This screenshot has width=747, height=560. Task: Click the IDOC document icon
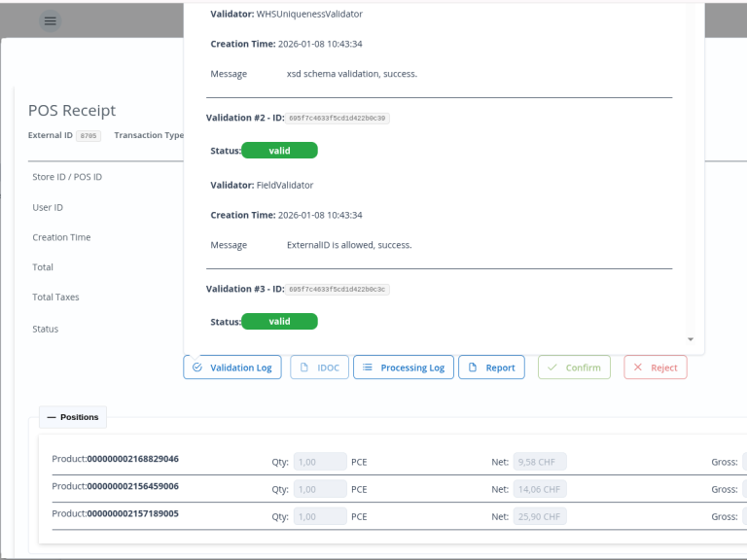click(304, 367)
